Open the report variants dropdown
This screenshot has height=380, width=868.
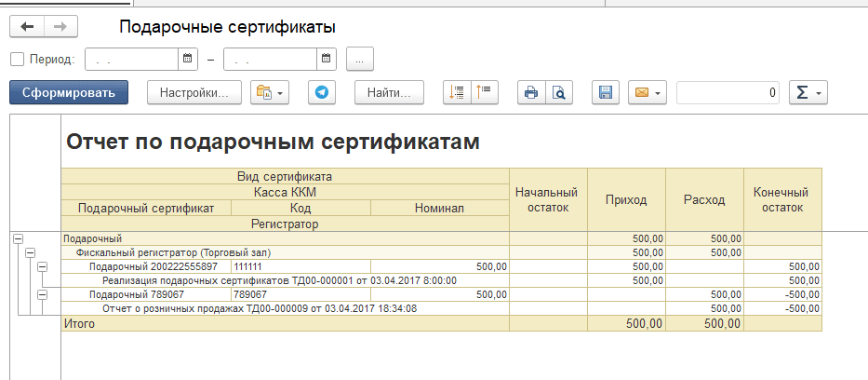(270, 92)
